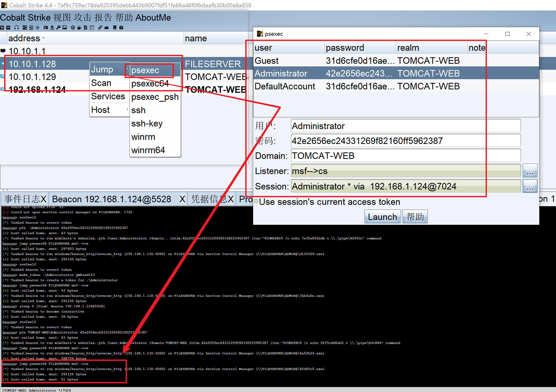556x392 pixels.
Task: Enable Use session's current access token checkbox
Action: click(x=256, y=201)
